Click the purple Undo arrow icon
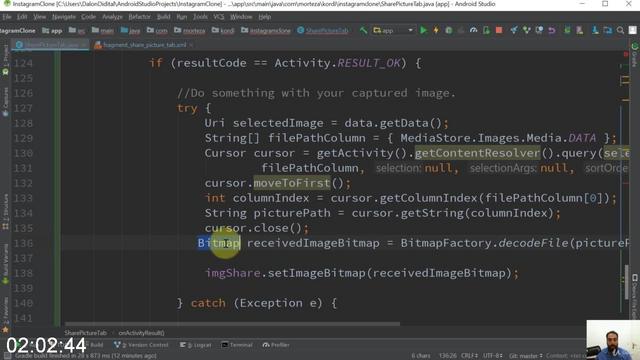 [x=552, y=30]
